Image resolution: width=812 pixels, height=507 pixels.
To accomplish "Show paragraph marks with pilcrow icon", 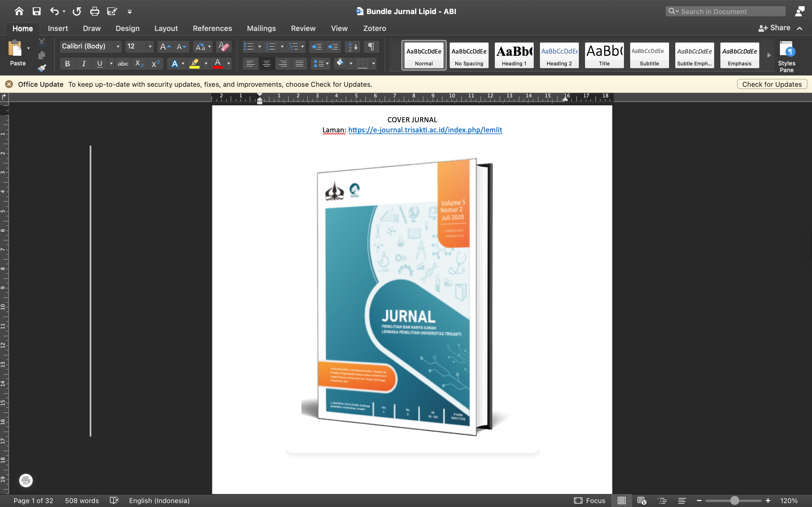I will click(371, 46).
